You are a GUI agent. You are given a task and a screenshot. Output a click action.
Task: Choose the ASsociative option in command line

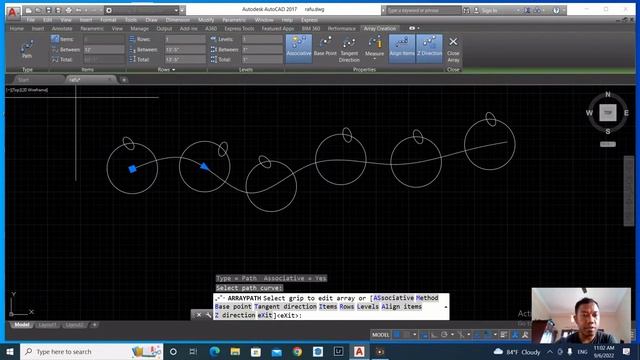(x=393, y=298)
